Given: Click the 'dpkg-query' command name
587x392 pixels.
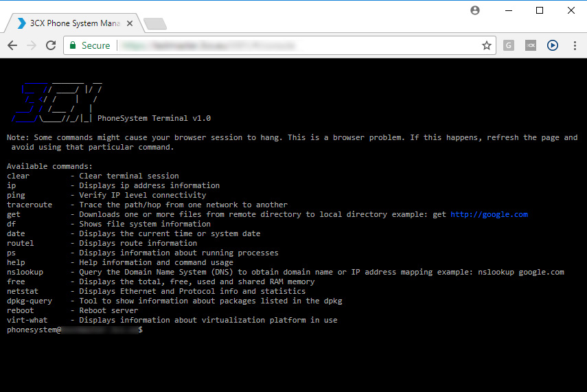Looking at the screenshot, I should tap(30, 301).
